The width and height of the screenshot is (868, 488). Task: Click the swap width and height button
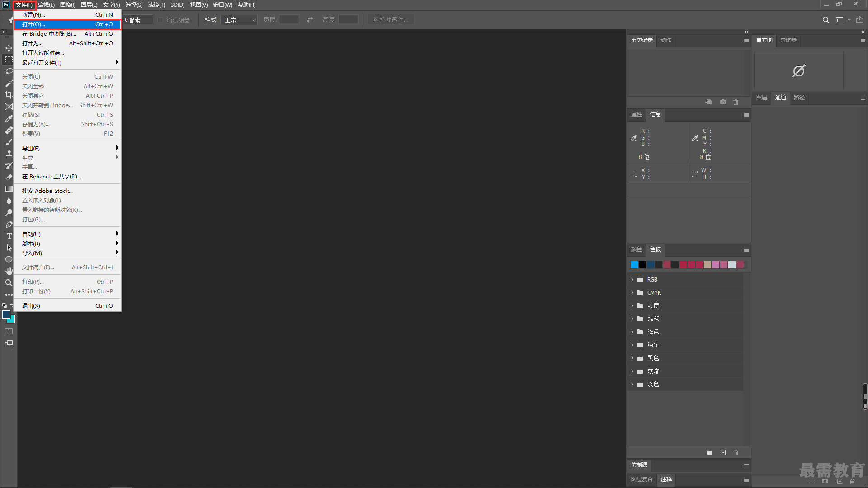pos(310,20)
